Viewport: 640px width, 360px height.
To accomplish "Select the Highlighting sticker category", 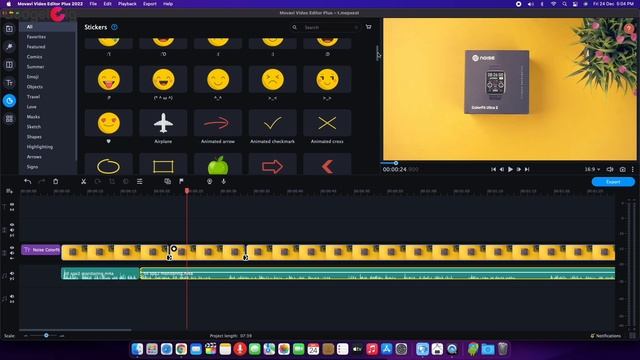I will (40, 147).
